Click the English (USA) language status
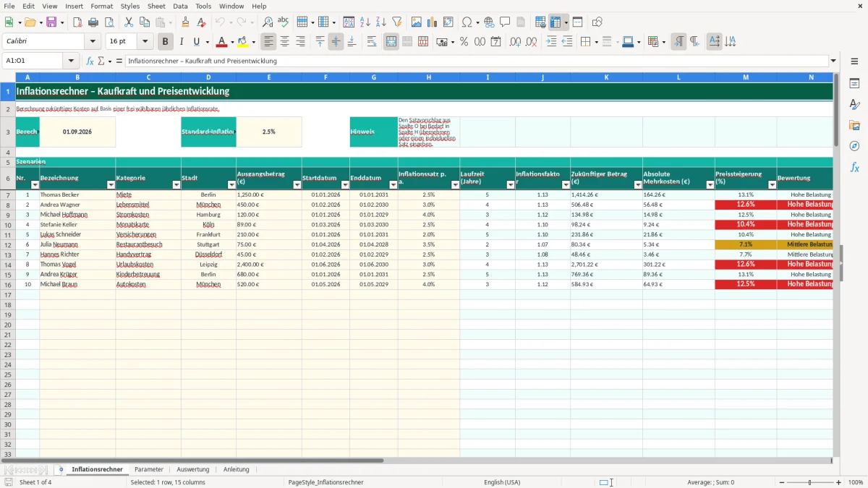Screen dimensions: 868x488 [x=502, y=482]
